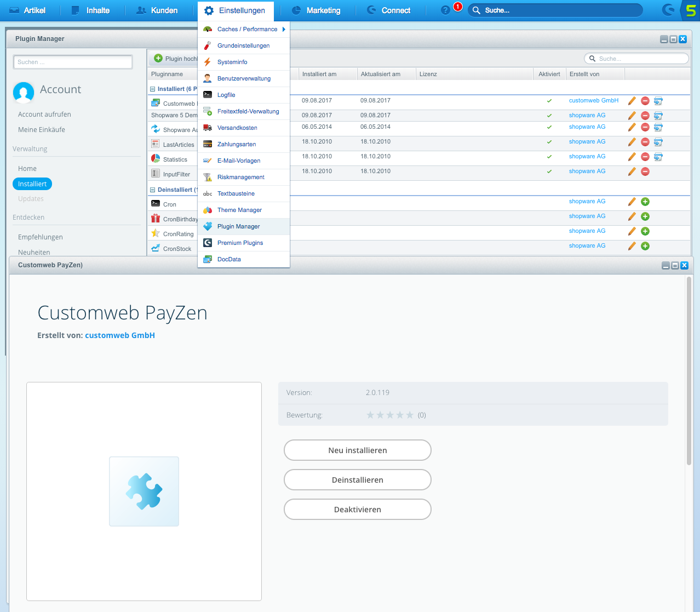Click the Zahlungsarten card icon
Viewport: 700px width, 612px height.
coord(208,144)
